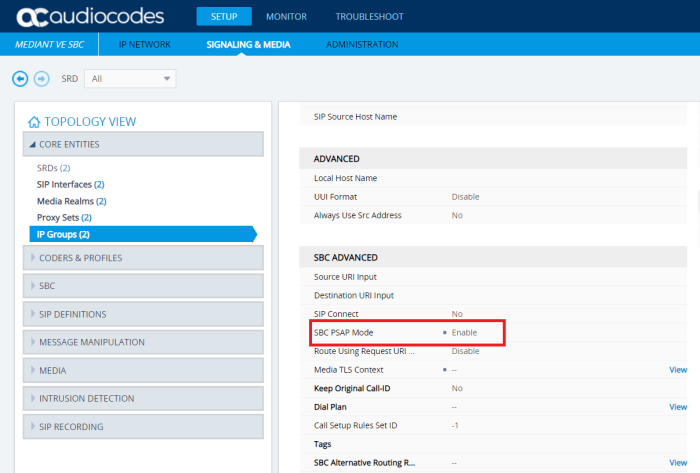Screen dimensions: 700x473
Task: Select SIP Interfaces in the tree
Action: point(70,184)
